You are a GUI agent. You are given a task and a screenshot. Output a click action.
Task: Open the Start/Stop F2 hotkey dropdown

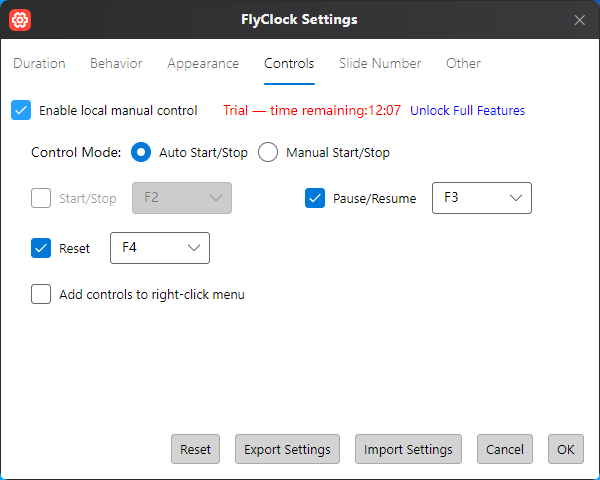pos(182,198)
